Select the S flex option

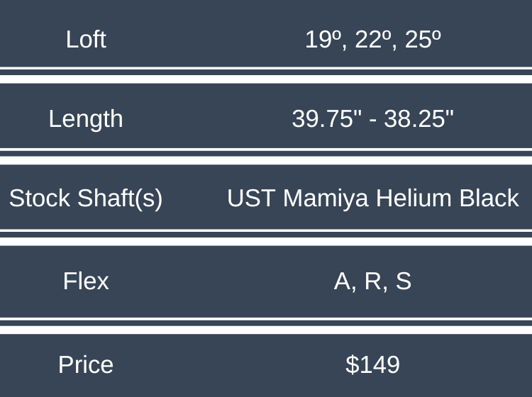(403, 281)
